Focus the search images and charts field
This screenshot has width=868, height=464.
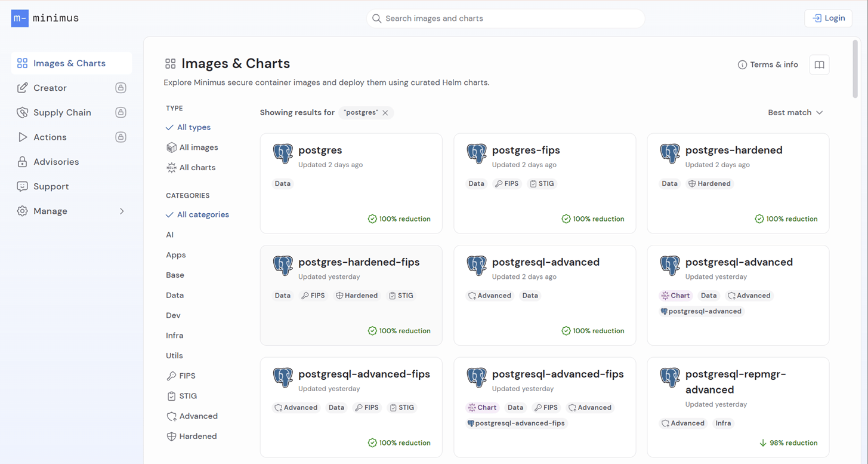tap(505, 19)
